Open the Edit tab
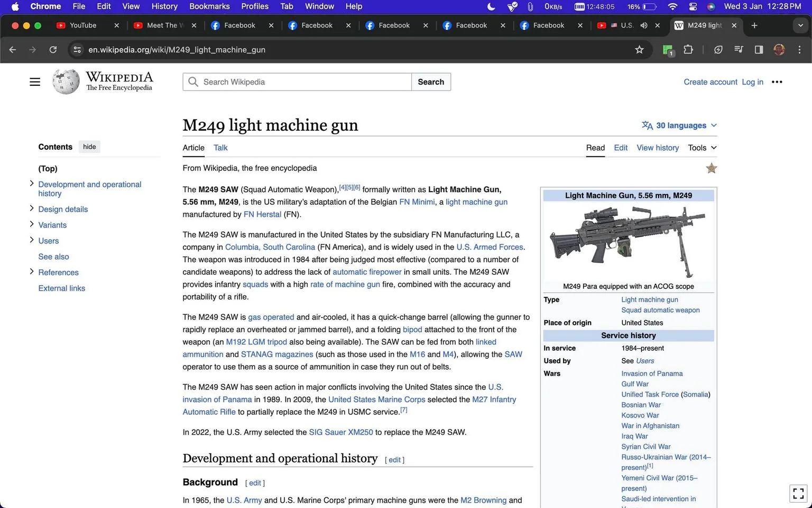Viewport: 812px width, 508px height. tap(621, 148)
